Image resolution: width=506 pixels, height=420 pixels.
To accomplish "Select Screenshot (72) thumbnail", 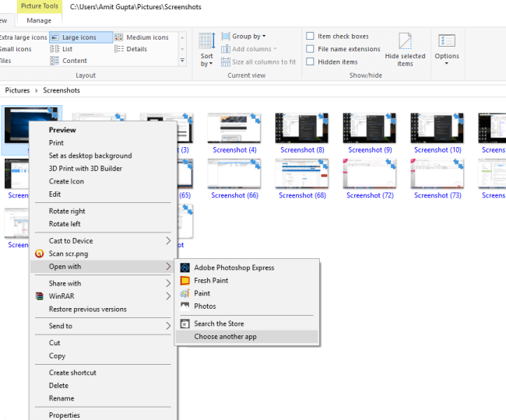I will tap(370, 173).
